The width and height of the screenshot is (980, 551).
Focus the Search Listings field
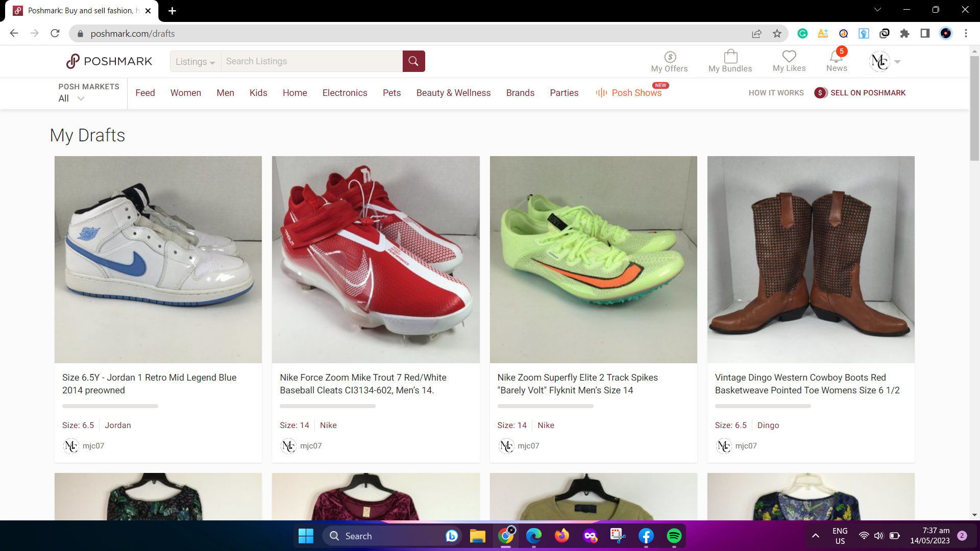pyautogui.click(x=311, y=61)
